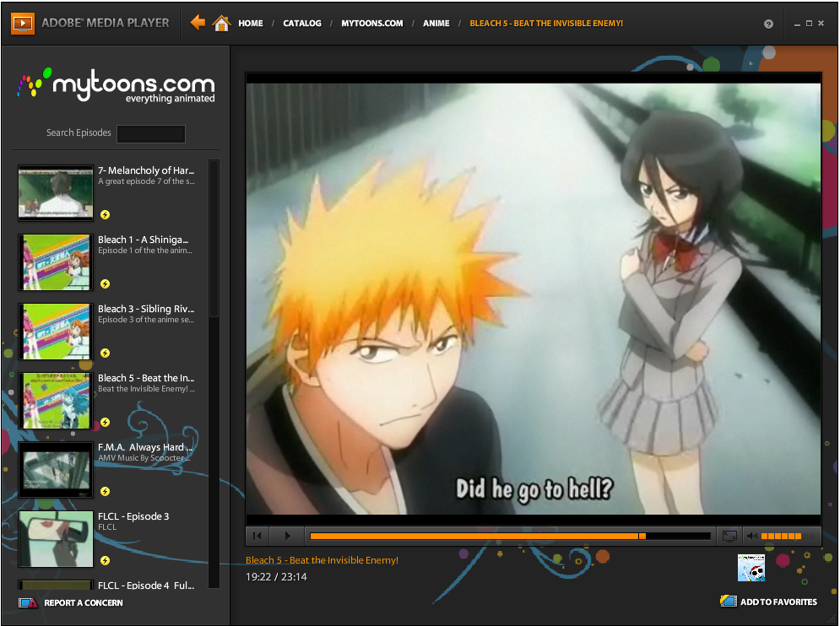Mute audio via speaker icon
The width and height of the screenshot is (840, 626).
[752, 536]
